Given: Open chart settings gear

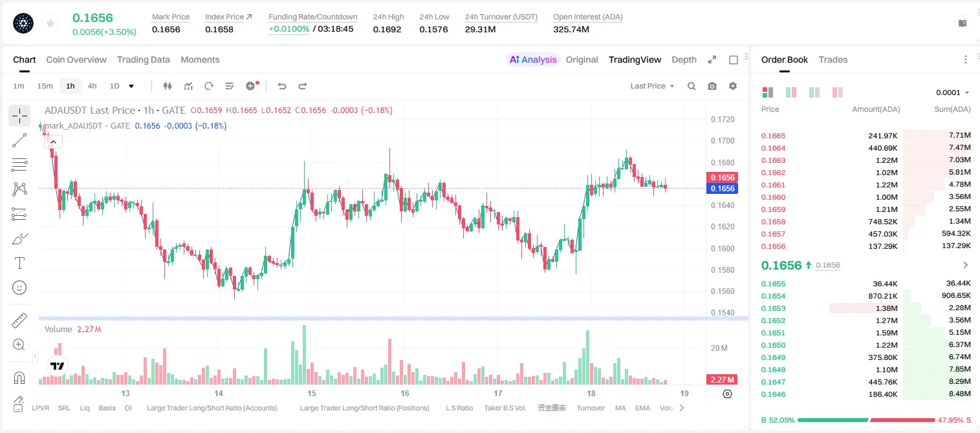Looking at the screenshot, I should click(733, 86).
